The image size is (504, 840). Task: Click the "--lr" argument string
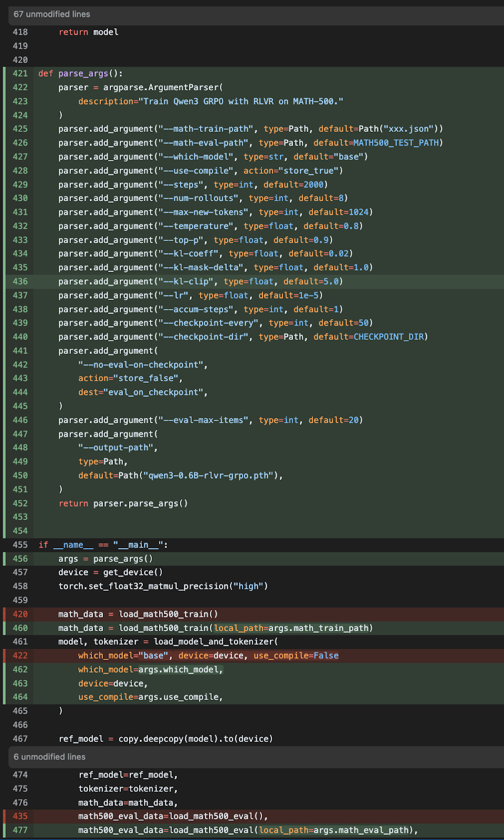173,295
